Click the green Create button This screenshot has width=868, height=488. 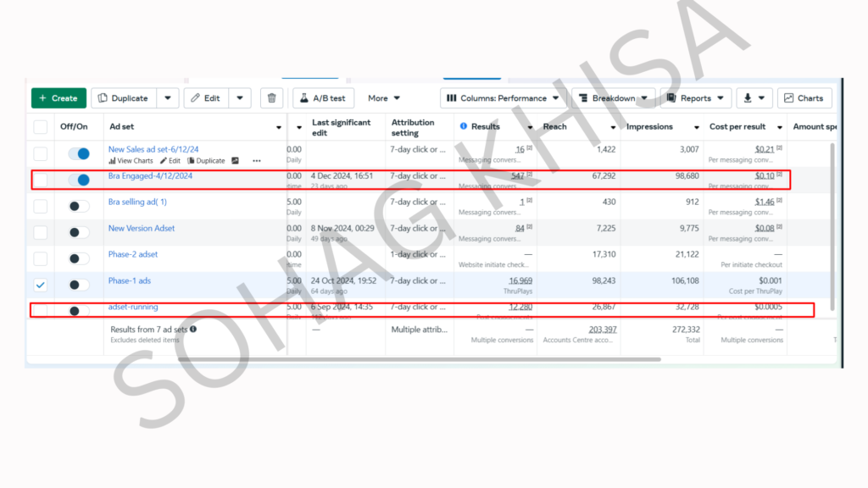(58, 98)
